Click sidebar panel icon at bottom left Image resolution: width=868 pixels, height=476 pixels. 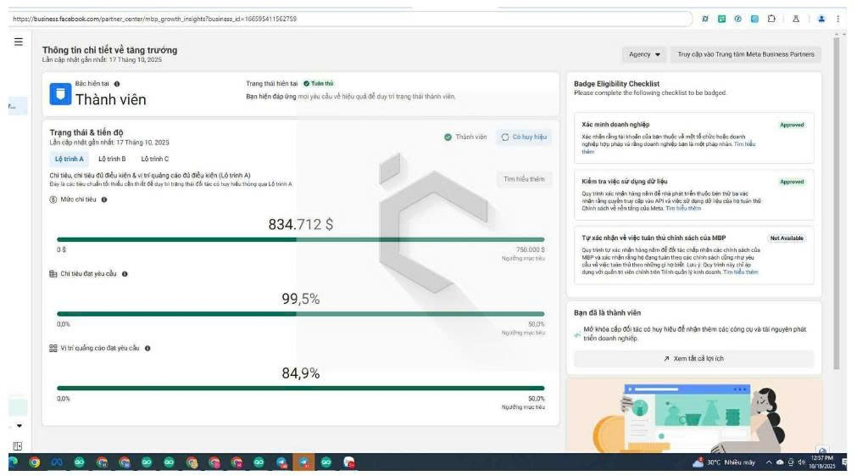pyautogui.click(x=18, y=446)
